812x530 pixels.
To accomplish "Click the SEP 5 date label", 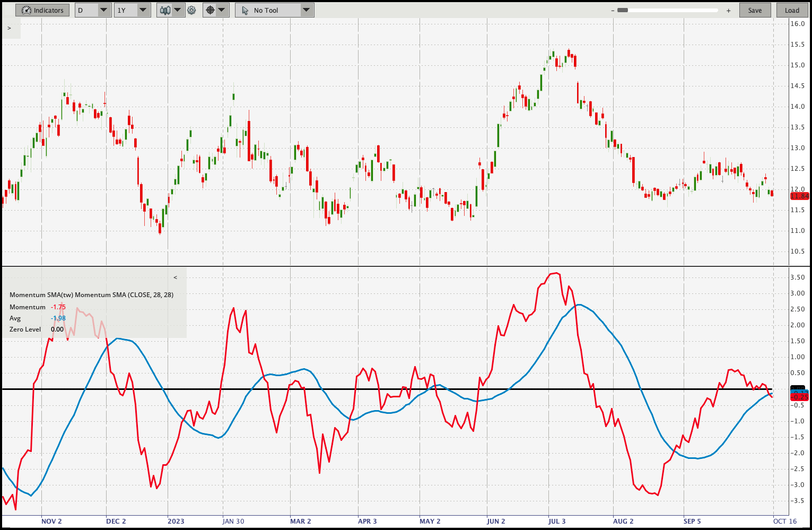I will click(x=692, y=521).
